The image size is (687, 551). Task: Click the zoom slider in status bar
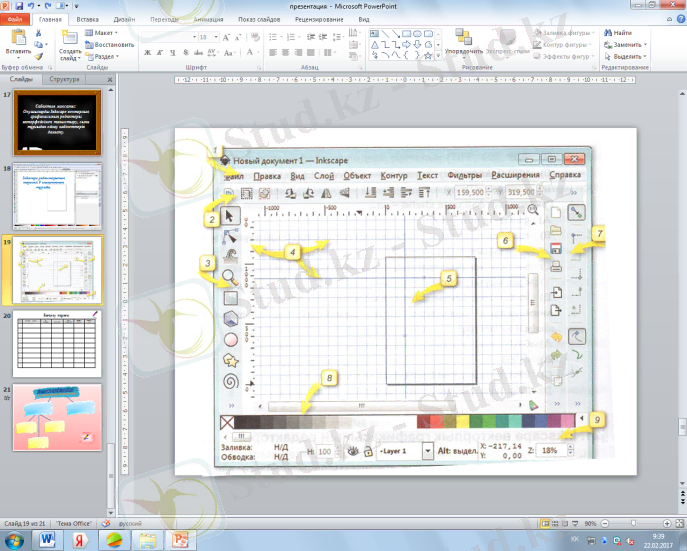click(x=634, y=523)
